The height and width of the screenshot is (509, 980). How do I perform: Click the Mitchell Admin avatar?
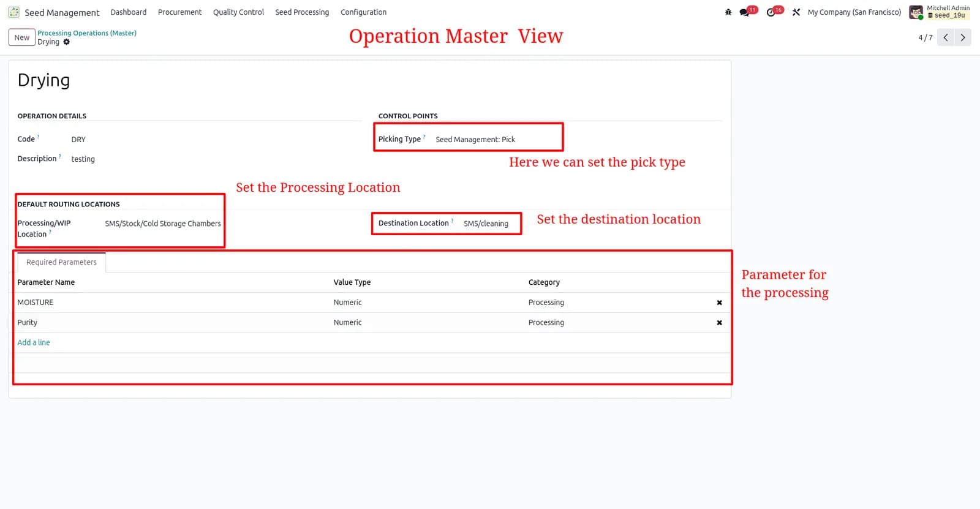pyautogui.click(x=916, y=12)
